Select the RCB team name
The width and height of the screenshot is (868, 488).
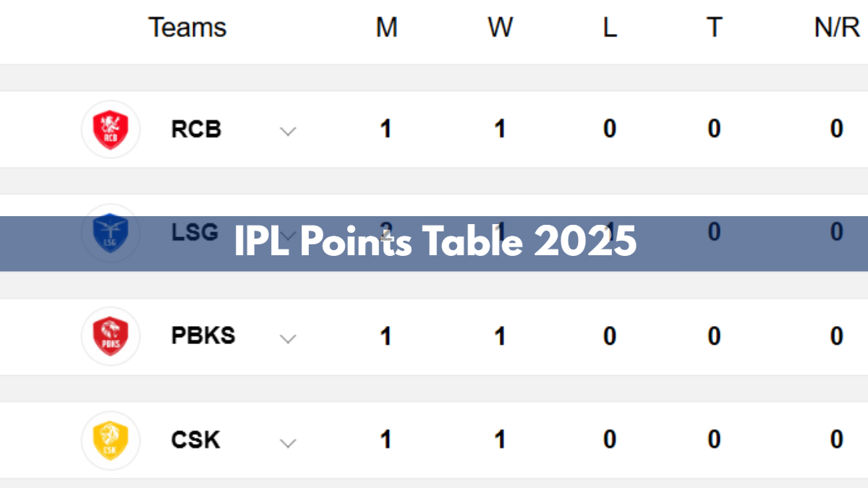pyautogui.click(x=196, y=129)
